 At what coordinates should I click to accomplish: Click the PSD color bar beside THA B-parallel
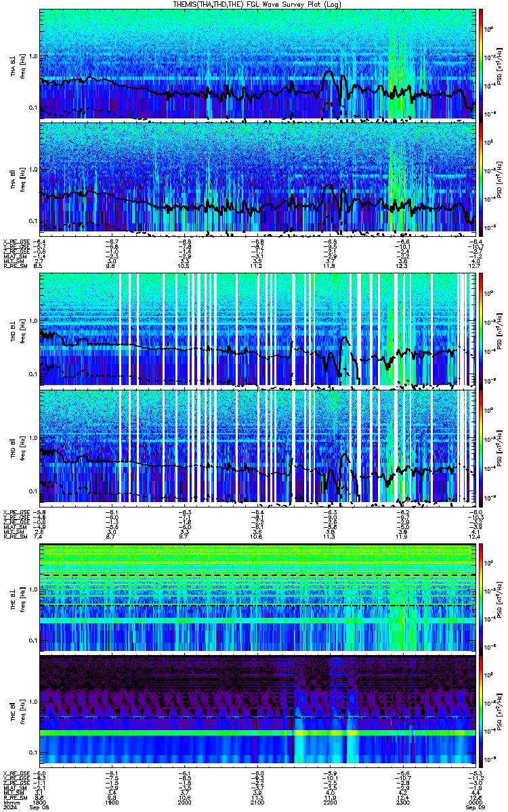pos(481,178)
